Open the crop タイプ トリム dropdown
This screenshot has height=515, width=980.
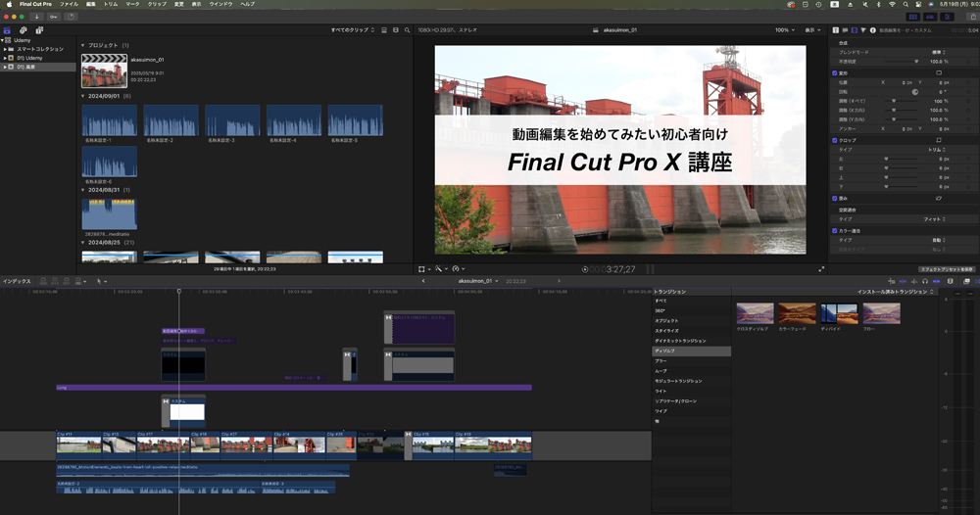coord(936,150)
